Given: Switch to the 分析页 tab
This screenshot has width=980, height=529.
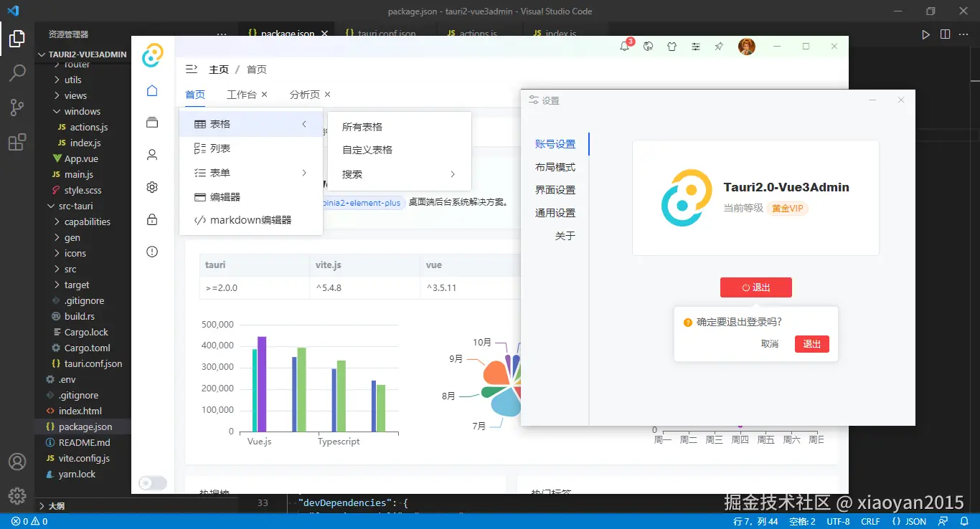Looking at the screenshot, I should [305, 95].
